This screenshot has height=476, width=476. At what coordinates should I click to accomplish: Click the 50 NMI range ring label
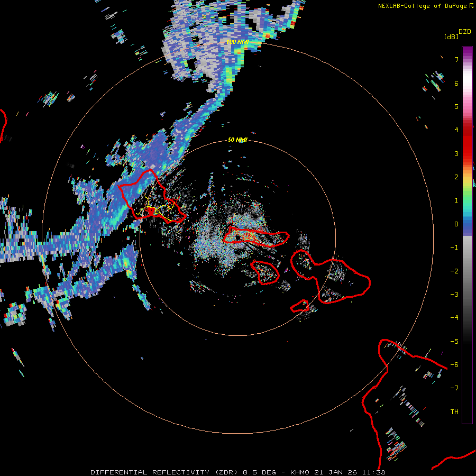[x=237, y=140]
